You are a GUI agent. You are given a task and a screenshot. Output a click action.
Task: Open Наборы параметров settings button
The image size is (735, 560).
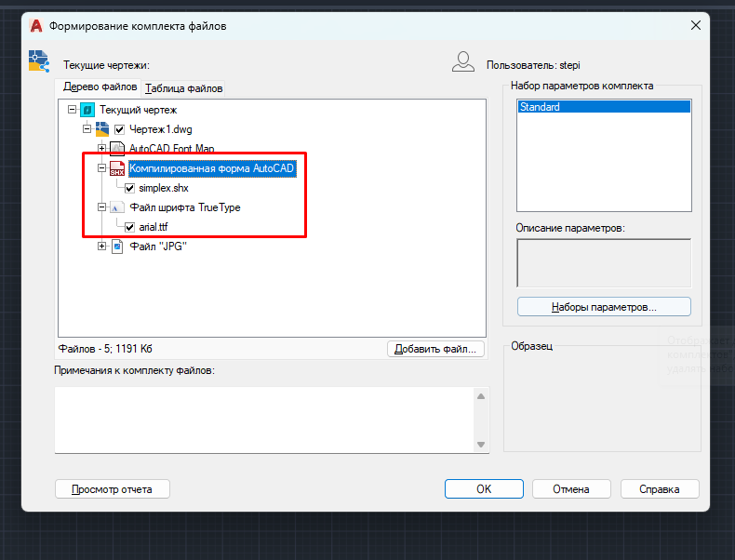point(604,307)
